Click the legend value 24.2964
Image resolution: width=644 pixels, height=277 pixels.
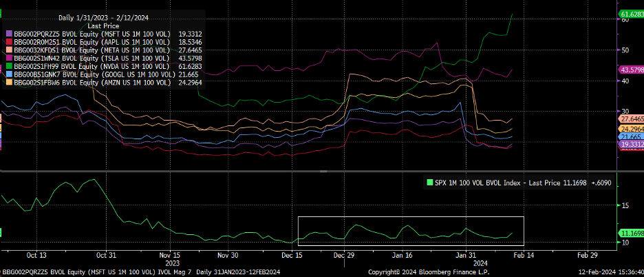coord(191,83)
